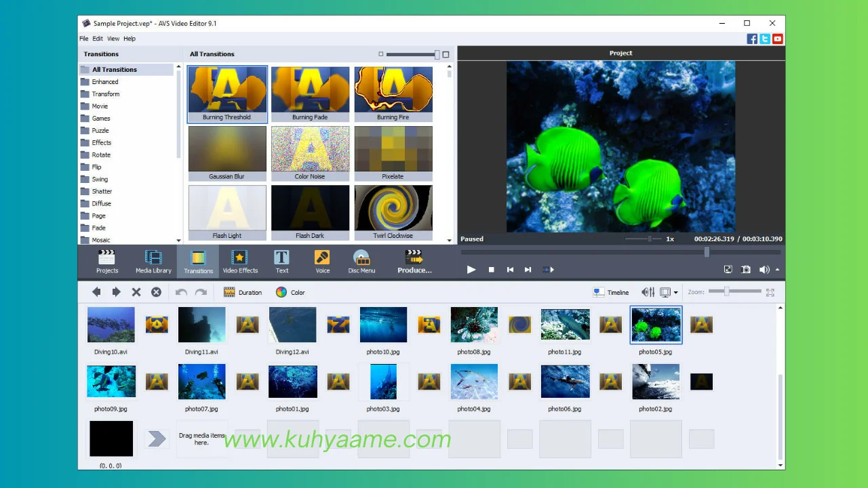Take a snapshot of the preview
Screen dimensions: 868x488
point(746,270)
